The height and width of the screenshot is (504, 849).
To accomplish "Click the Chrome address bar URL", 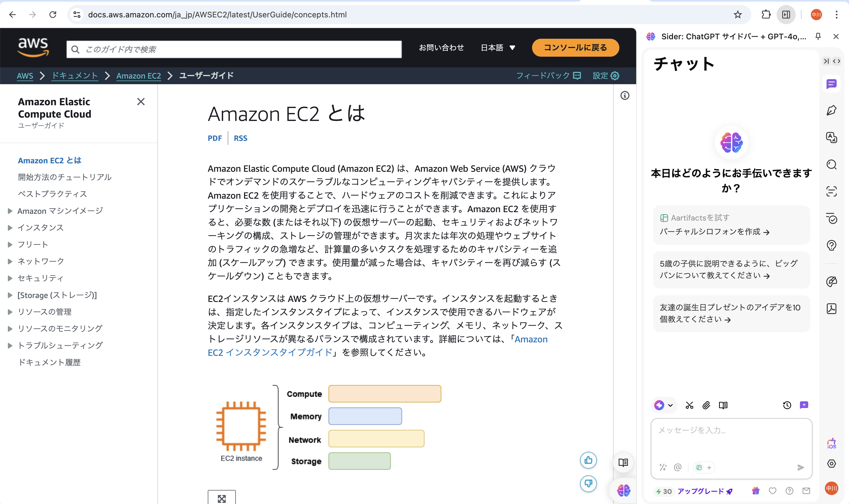I will tap(217, 15).
